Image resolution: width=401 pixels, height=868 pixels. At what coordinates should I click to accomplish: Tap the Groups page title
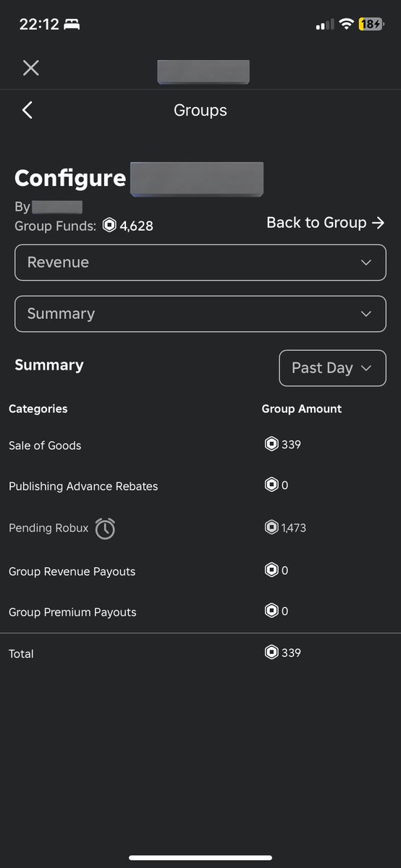(x=200, y=110)
